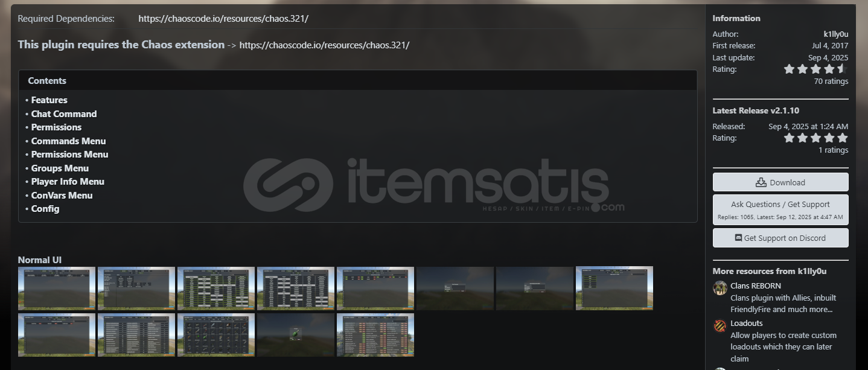Viewport: 868px width, 370px height.
Task: Click the 'Contents' box header
Action: click(358, 80)
